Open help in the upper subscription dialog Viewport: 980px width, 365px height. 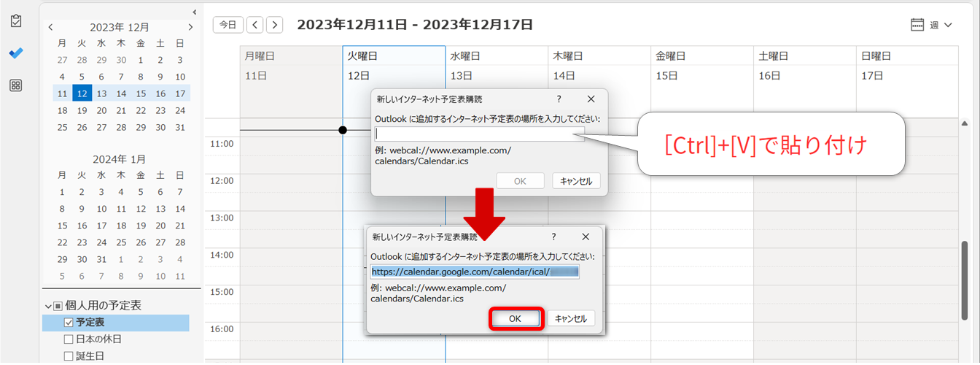(x=559, y=99)
